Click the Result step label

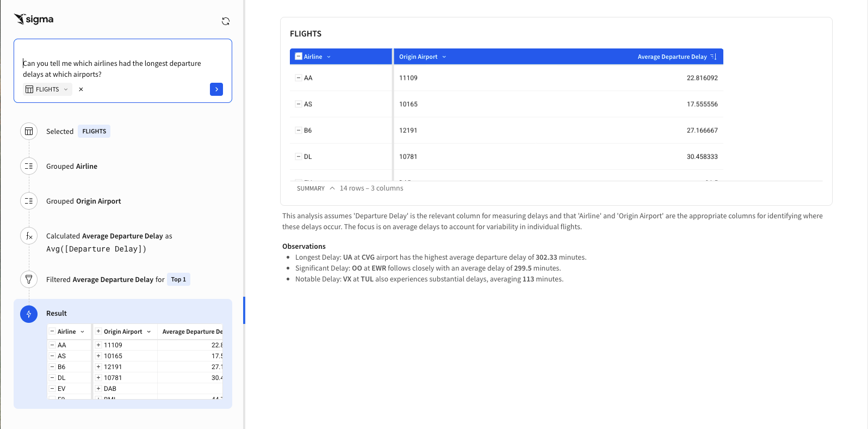coord(57,314)
